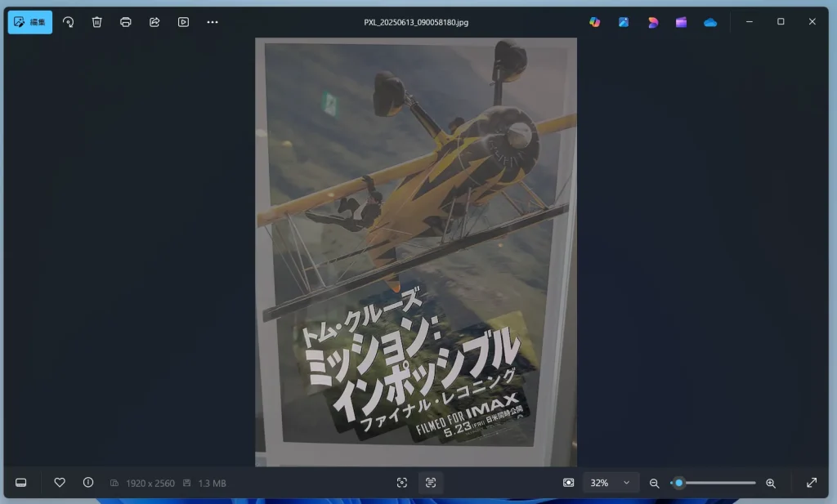This screenshot has width=837, height=504.
Task: Show file info with the info icon
Action: [x=88, y=483]
